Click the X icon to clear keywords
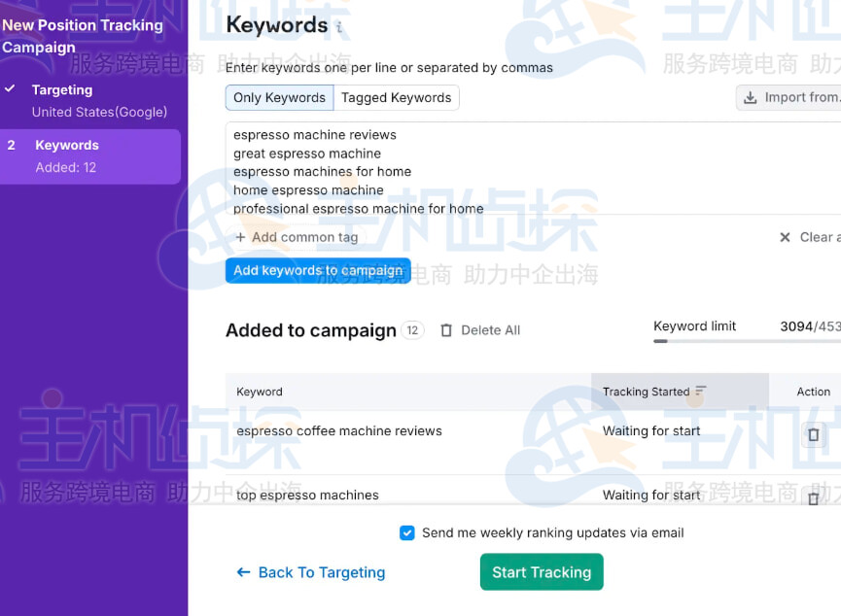Image resolution: width=841 pixels, height=616 pixels. (785, 237)
